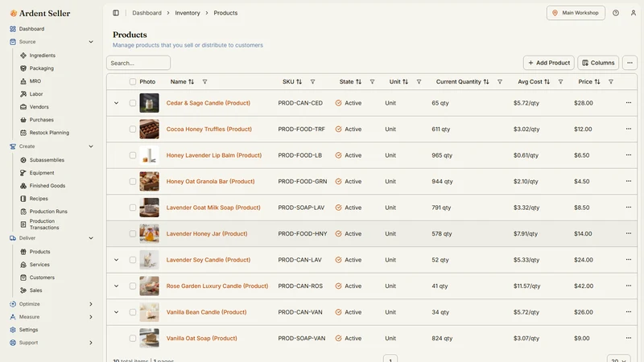Viewport: 644px width, 362px height.
Task: Toggle the sidebar panel icon
Action: (x=116, y=13)
